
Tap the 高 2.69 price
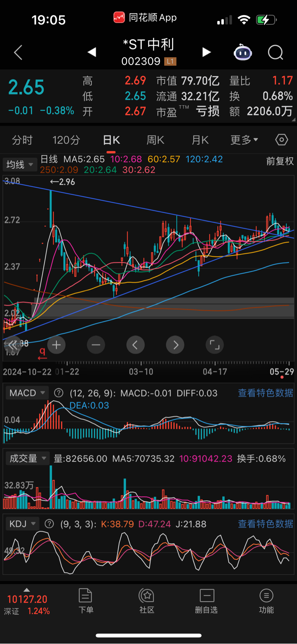[114, 81]
